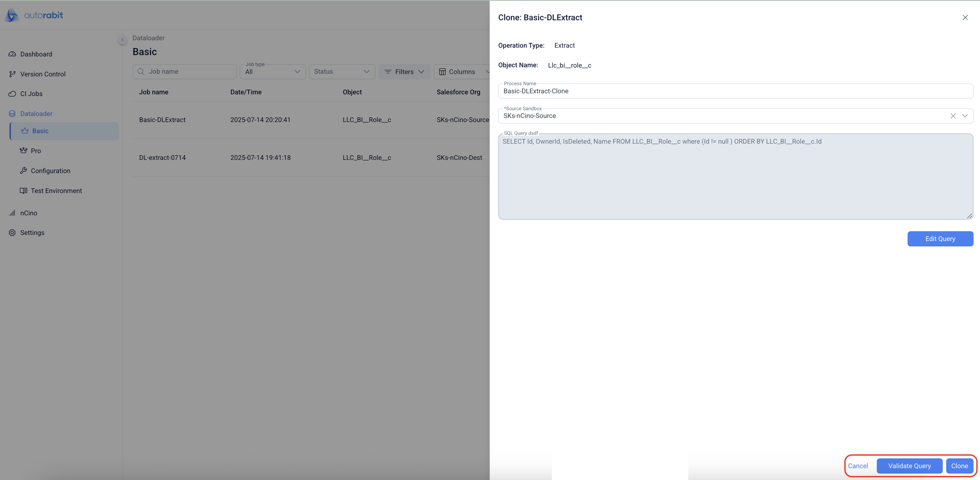Close the Clone panel
980x480 pixels.
pos(965,18)
